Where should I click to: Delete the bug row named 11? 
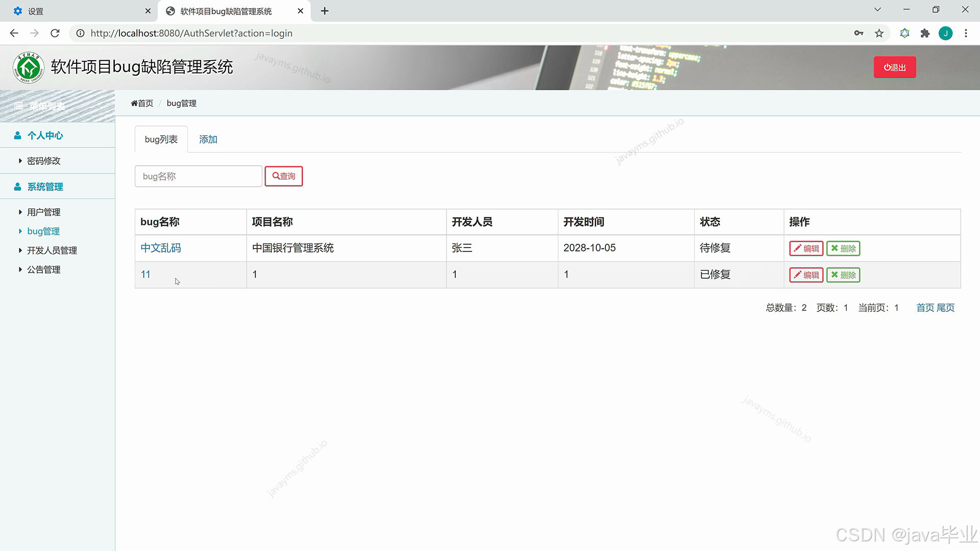(843, 275)
